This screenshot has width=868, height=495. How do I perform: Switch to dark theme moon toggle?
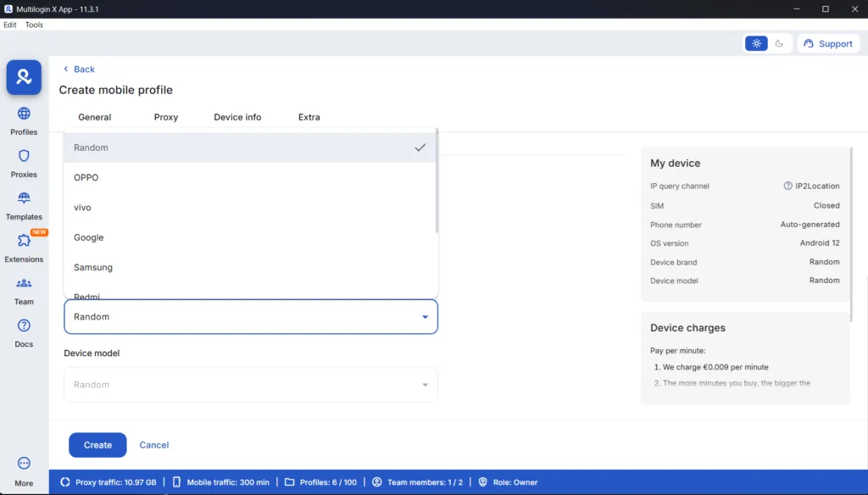pos(780,43)
